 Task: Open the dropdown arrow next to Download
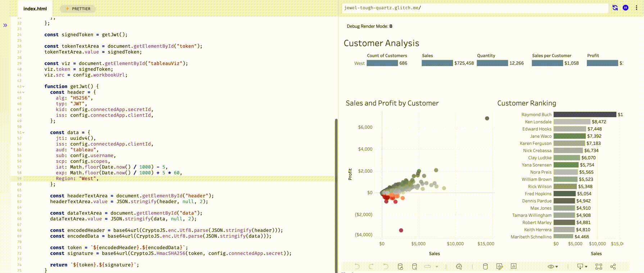click(586, 267)
